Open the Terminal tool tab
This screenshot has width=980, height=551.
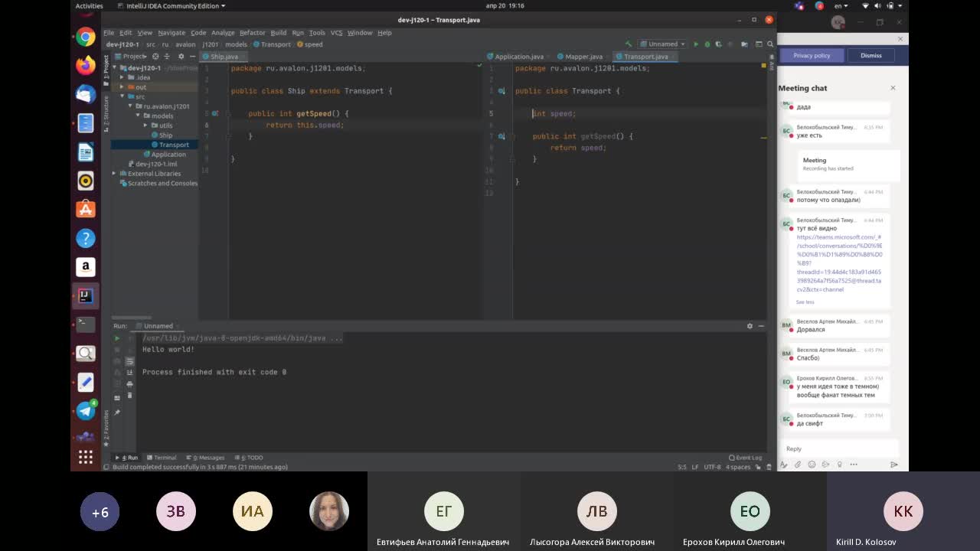coord(162,458)
